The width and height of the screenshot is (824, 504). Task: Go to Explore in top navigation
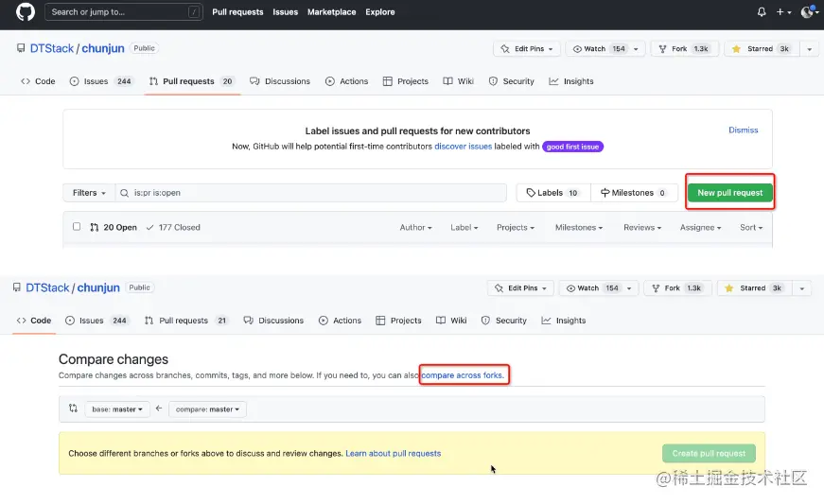pos(380,11)
